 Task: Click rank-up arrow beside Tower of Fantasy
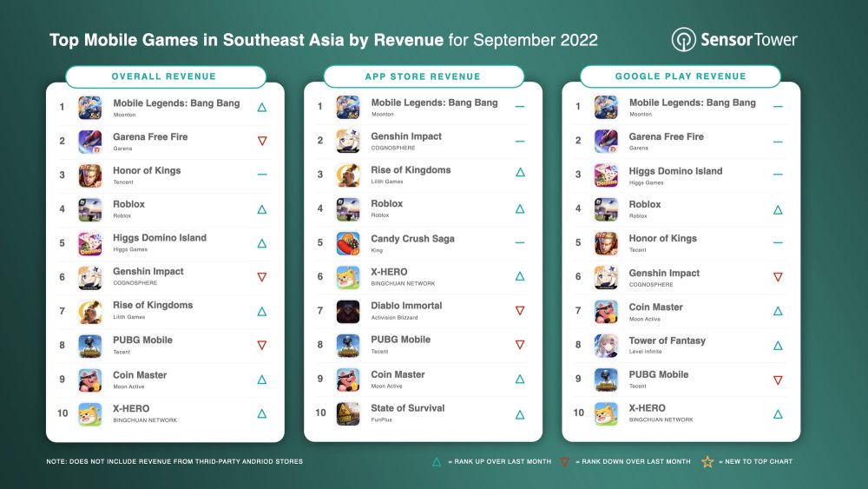(x=778, y=346)
